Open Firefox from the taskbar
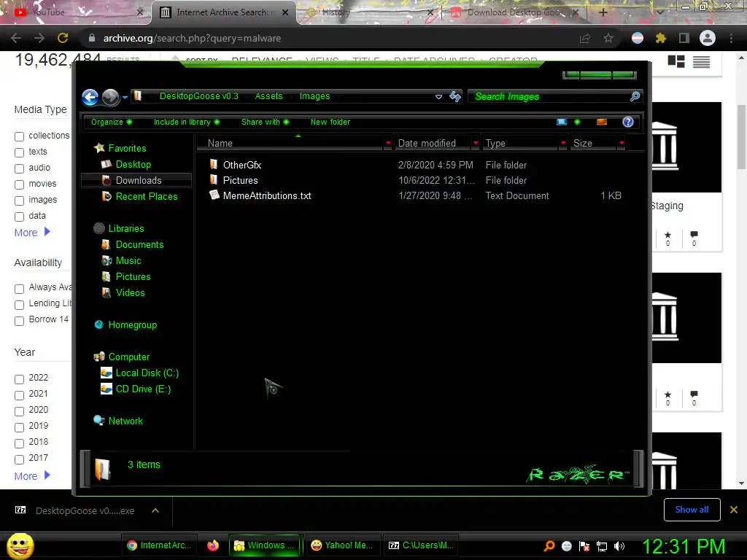Viewport: 747px width, 560px height. [213, 545]
